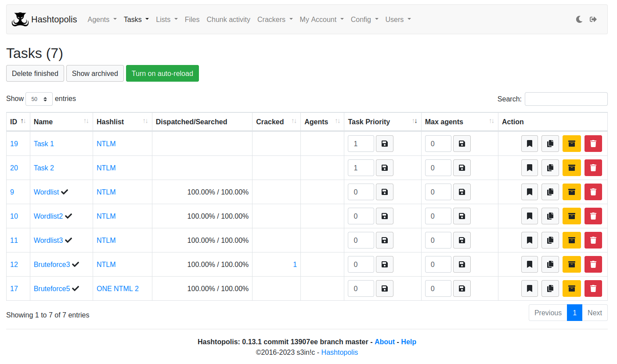Screen dimensions: 617x364
Task: Open Task 1 link
Action: [x=44, y=144]
